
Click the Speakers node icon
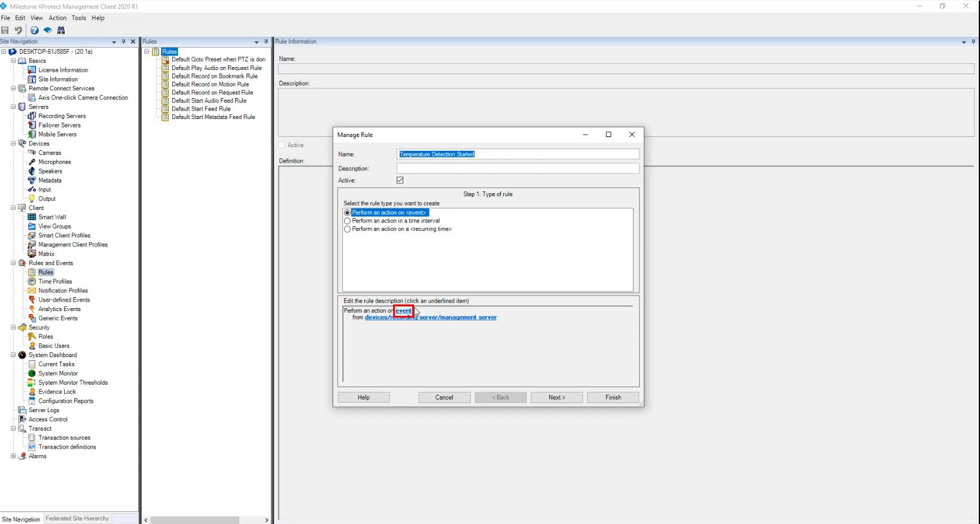[32, 171]
